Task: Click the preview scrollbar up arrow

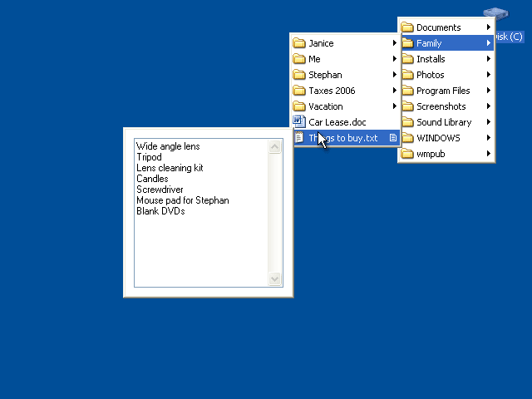Action: tap(276, 146)
